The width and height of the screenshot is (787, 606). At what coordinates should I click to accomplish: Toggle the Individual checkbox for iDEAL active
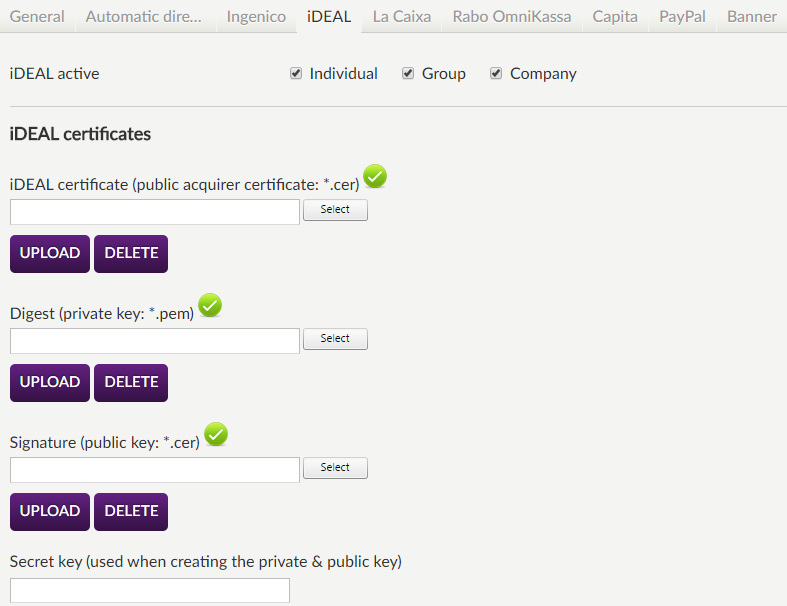pyautogui.click(x=296, y=74)
